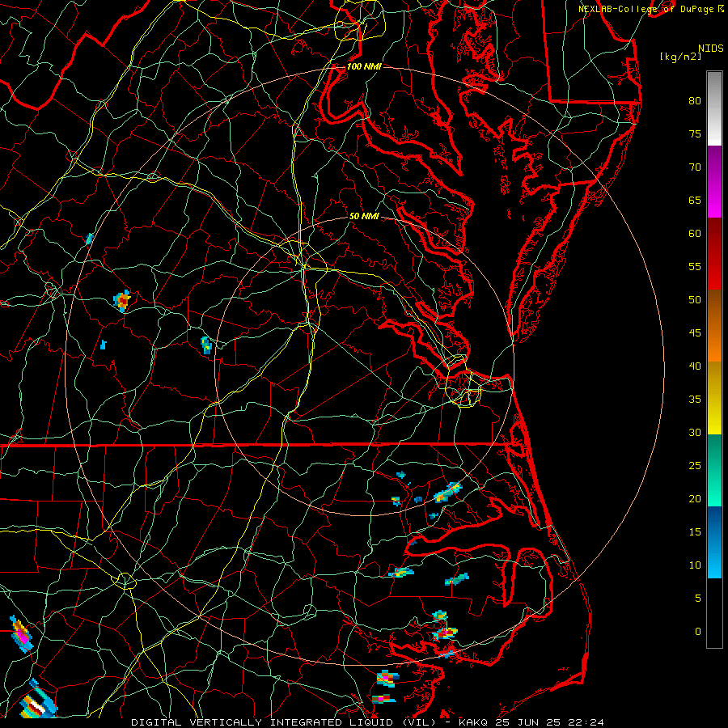Click the 10 value on the VIL scale
The height and width of the screenshot is (728, 728).
click(695, 565)
